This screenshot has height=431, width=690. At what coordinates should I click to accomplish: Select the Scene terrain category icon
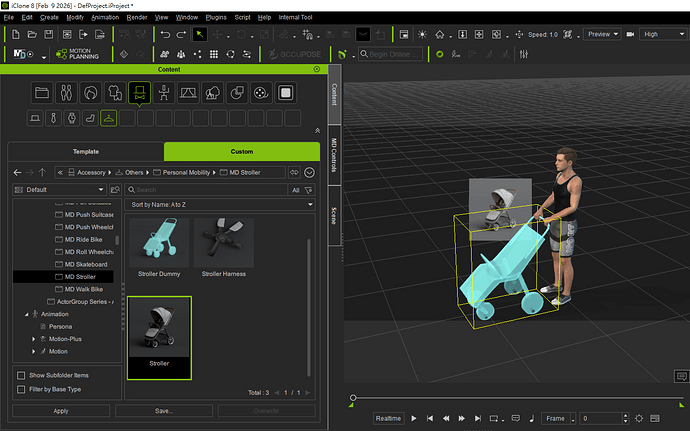(x=188, y=93)
